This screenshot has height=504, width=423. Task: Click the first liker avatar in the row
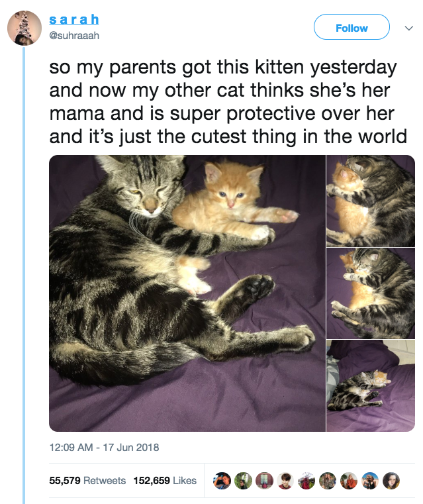click(222, 481)
